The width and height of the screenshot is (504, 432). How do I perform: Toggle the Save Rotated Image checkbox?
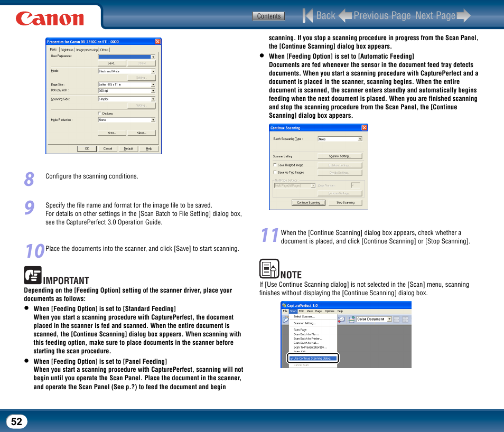pos(275,165)
